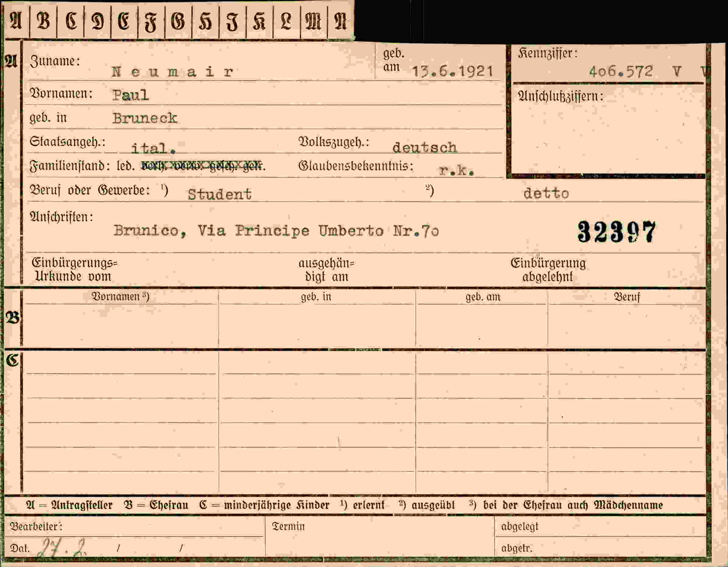Click the 'Einbürgerungs-Urkunde vom' label
This screenshot has width=728, height=567.
coord(75,270)
